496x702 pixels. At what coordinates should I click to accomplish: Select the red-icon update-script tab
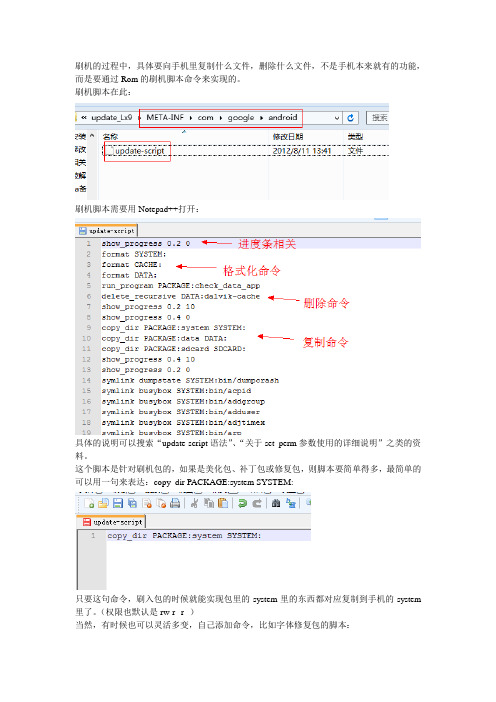coord(112,522)
